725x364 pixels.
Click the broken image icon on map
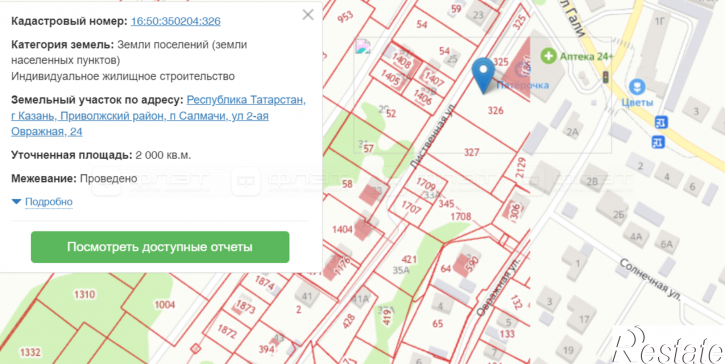[x=363, y=47]
